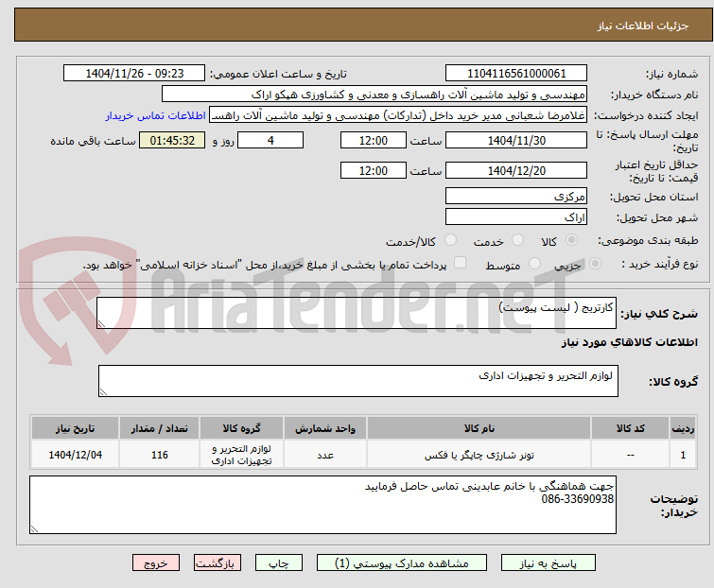Screen dimensions: 714x588
Task: Click the remaining days field showing 4
Action: (270, 140)
